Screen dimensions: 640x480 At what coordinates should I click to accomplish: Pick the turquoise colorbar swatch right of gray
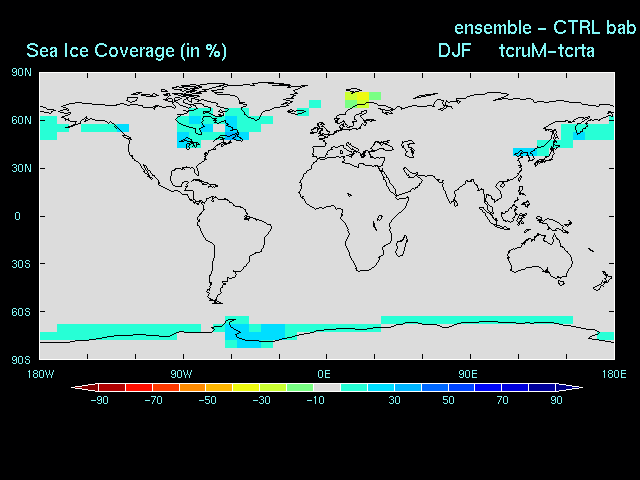coord(354,387)
